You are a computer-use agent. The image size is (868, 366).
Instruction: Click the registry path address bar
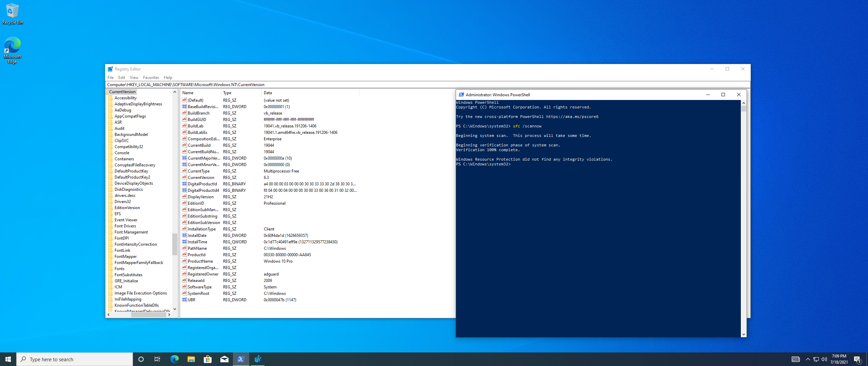tap(428, 85)
